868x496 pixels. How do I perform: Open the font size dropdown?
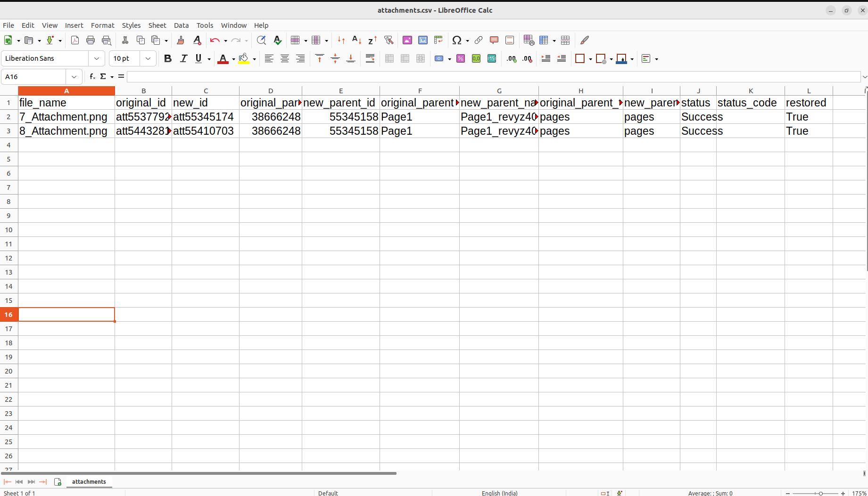[x=148, y=59]
